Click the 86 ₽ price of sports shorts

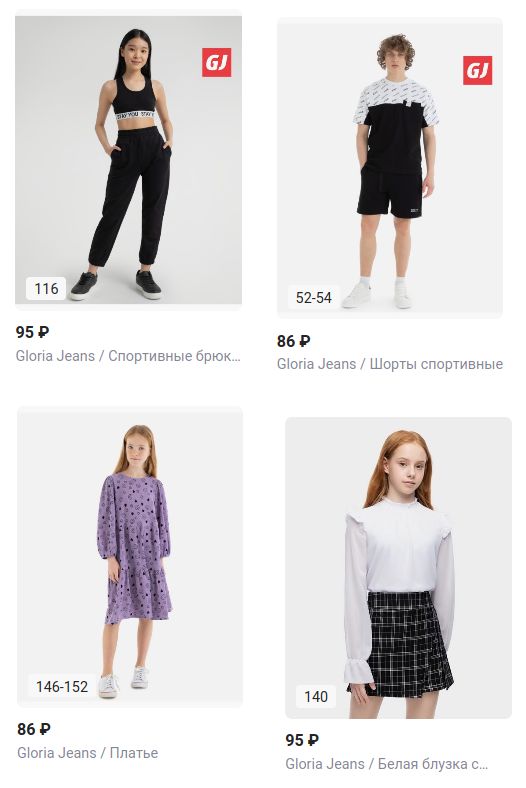click(294, 341)
